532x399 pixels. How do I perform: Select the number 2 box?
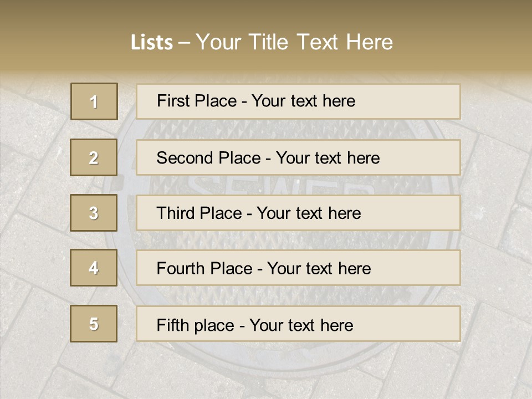point(94,157)
